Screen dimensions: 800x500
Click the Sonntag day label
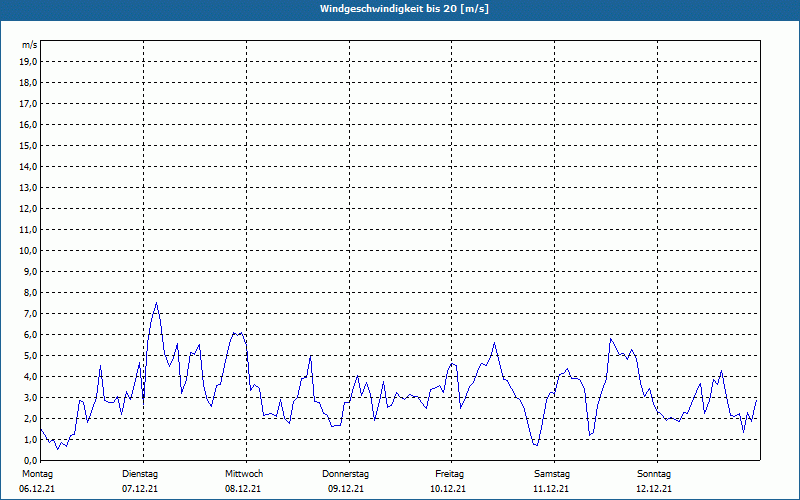tap(654, 474)
